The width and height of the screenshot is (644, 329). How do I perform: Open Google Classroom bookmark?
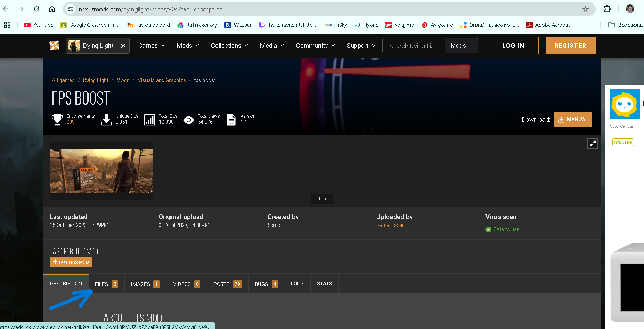point(89,25)
